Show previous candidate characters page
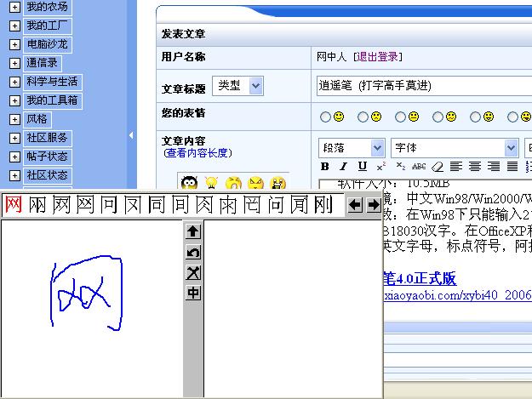Viewport: 532px width, 399px height. (x=355, y=205)
